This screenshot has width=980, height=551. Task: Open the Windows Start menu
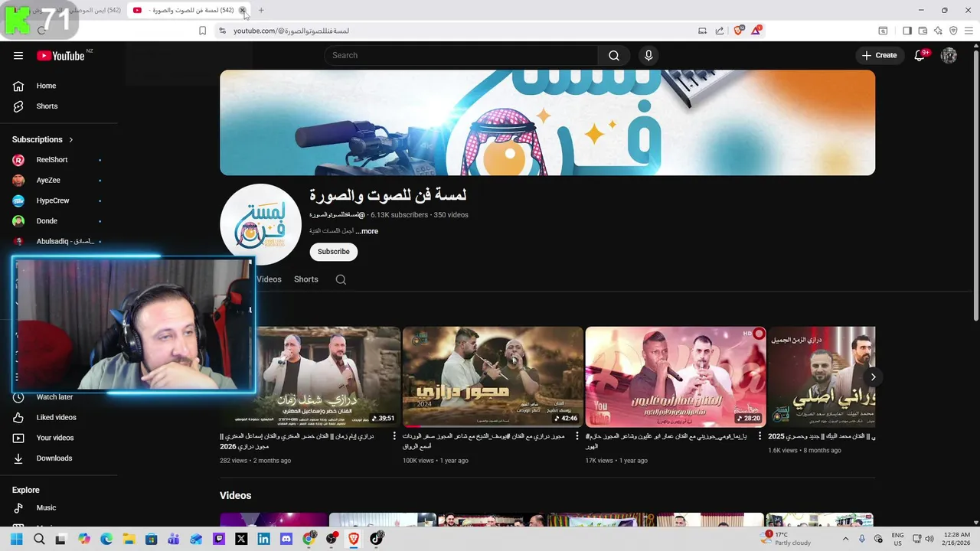tap(16, 539)
